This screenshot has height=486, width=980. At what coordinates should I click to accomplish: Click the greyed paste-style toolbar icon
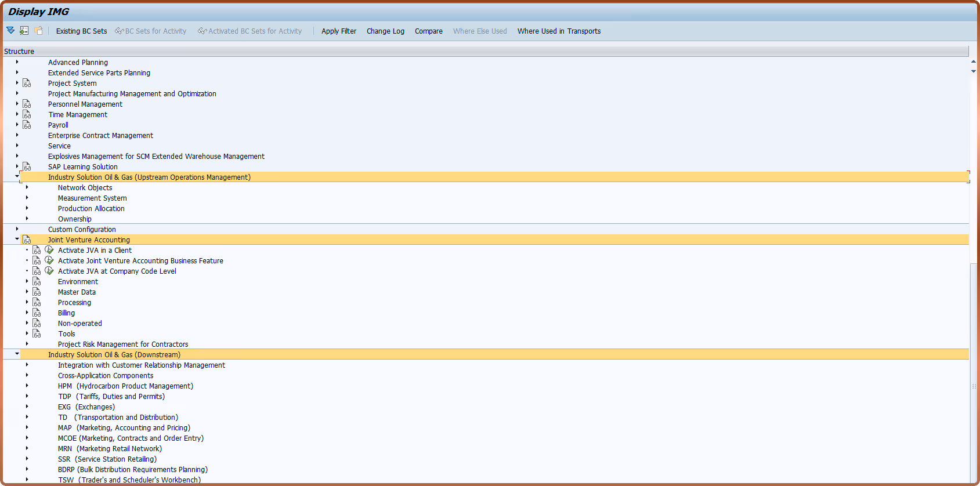pos(38,31)
